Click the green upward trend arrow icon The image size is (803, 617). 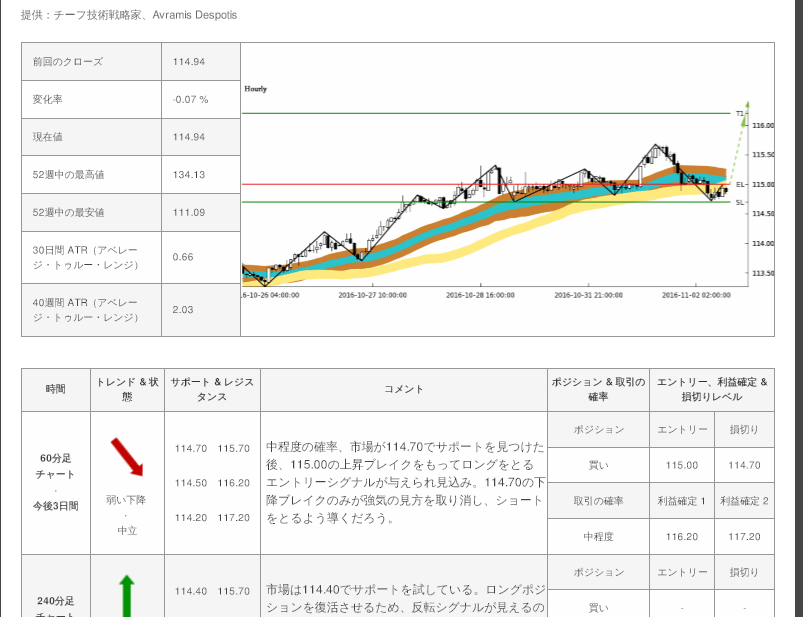[126, 595]
